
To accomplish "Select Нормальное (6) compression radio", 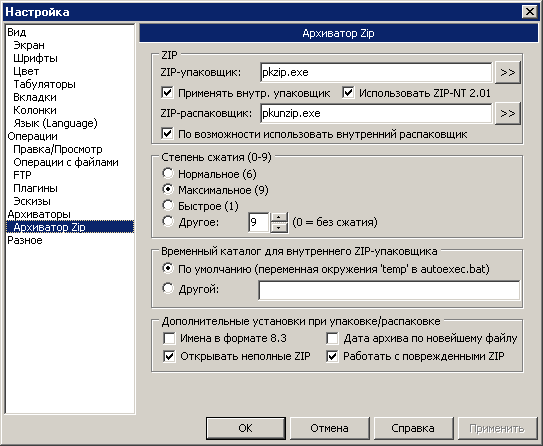I will 168,173.
